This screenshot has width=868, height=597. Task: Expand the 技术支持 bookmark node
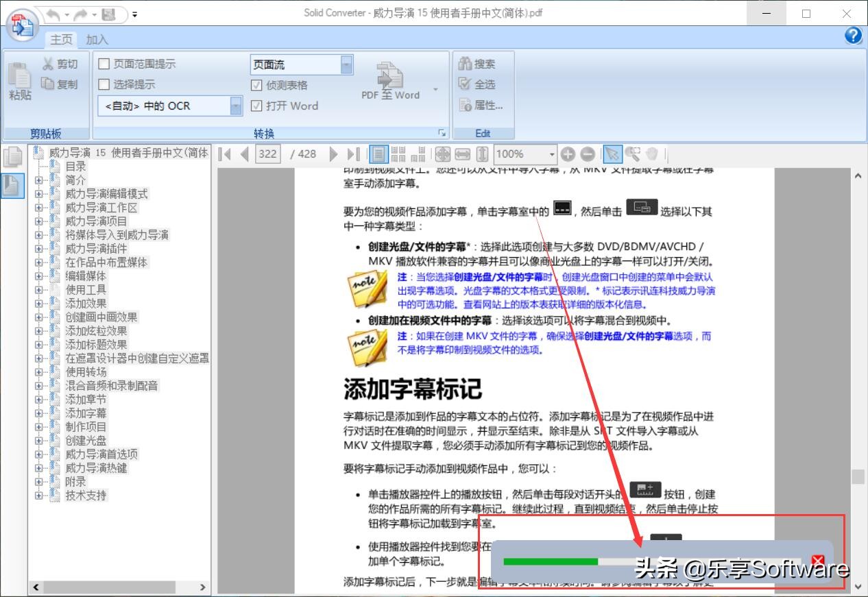tap(39, 496)
